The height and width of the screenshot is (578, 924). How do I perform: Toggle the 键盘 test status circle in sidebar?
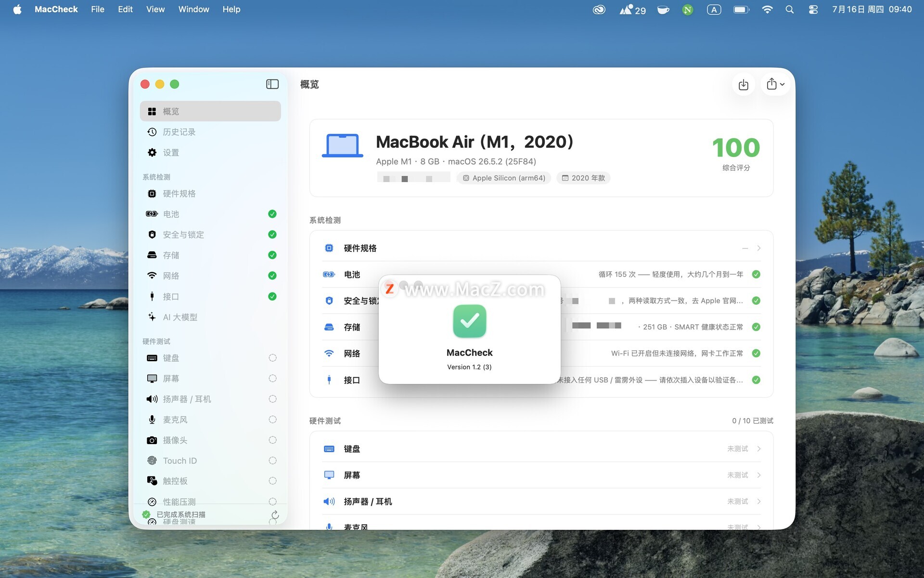272,358
